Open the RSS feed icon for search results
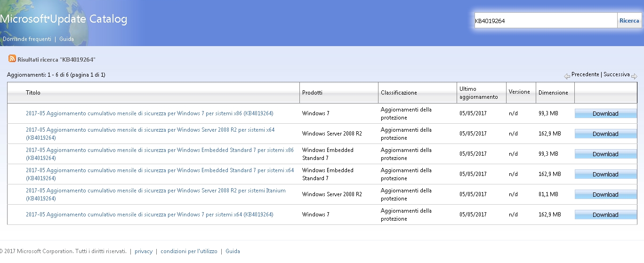This screenshot has width=644, height=263. [12, 59]
